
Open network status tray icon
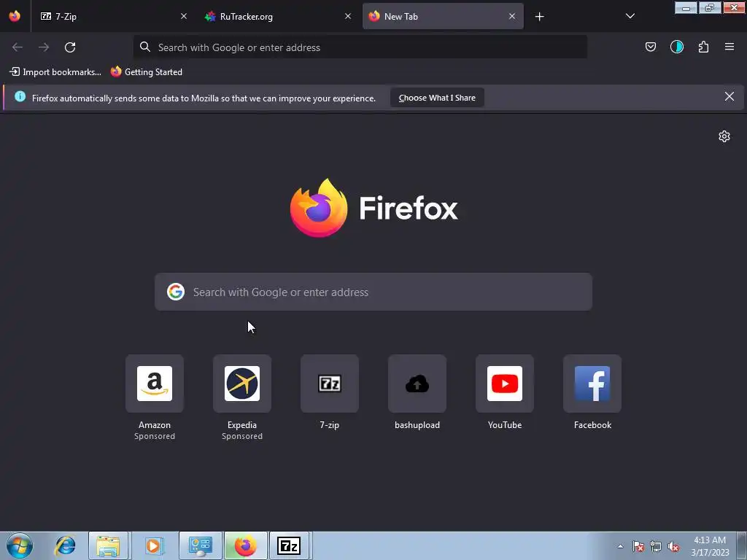coord(656,546)
